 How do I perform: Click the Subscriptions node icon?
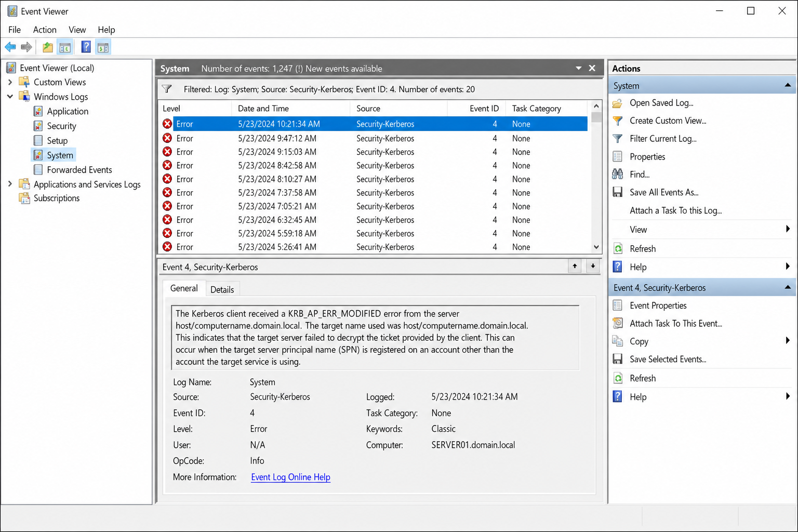[24, 198]
